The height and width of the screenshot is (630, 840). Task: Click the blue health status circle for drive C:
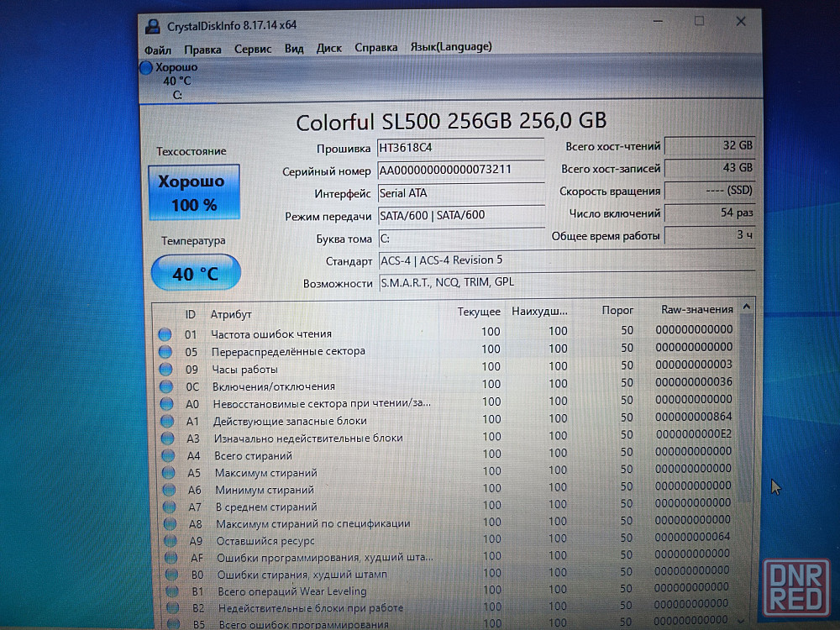coord(145,68)
